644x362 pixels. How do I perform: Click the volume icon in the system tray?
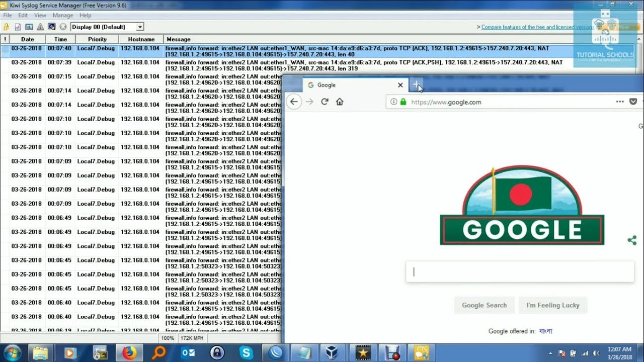[596, 353]
